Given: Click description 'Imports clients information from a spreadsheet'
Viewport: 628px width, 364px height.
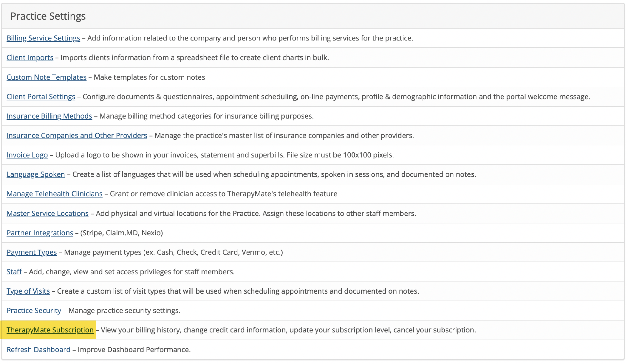Looking at the screenshot, I should point(195,57).
